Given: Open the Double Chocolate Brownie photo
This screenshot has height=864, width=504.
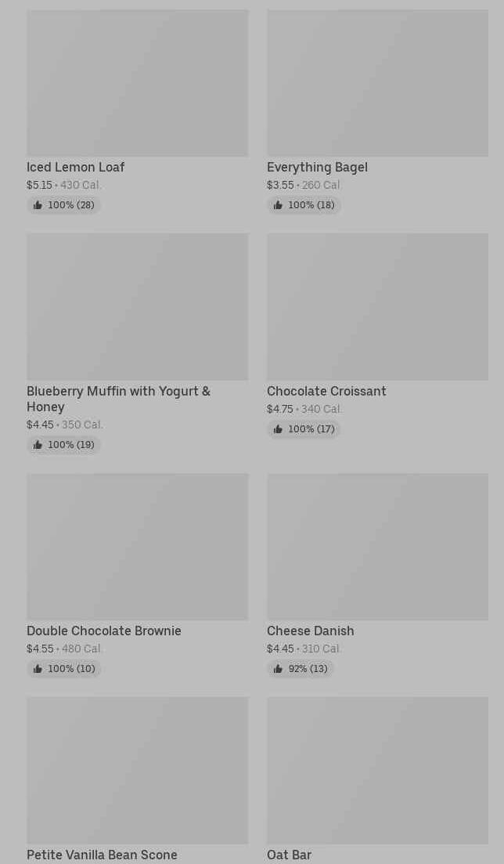Looking at the screenshot, I should click(x=137, y=546).
